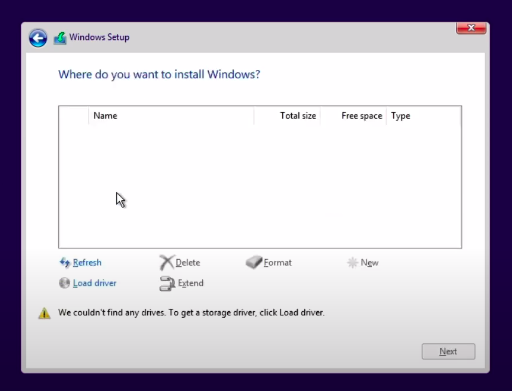Close the Windows Setup dialog
Screen dimensions: 512x391
471,28
